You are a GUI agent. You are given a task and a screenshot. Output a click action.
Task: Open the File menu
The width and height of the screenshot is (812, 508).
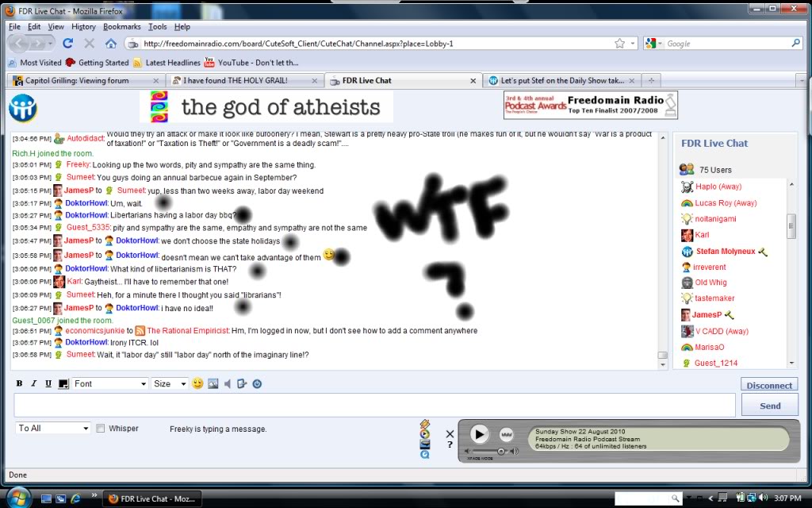coord(15,26)
